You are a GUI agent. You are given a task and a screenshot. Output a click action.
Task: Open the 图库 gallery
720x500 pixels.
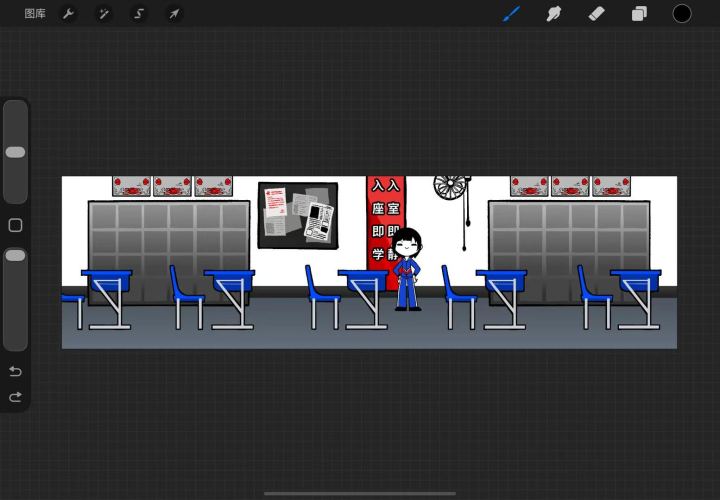pos(35,14)
